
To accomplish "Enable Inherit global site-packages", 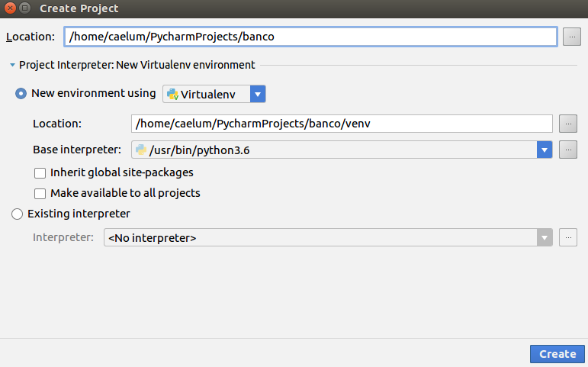I will (40, 173).
